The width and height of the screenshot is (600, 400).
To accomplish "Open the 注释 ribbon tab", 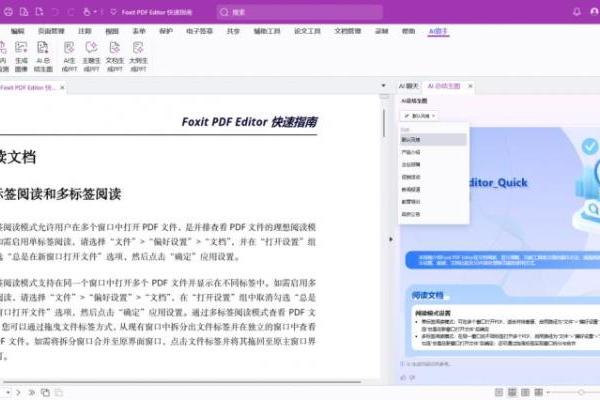I will [x=85, y=31].
